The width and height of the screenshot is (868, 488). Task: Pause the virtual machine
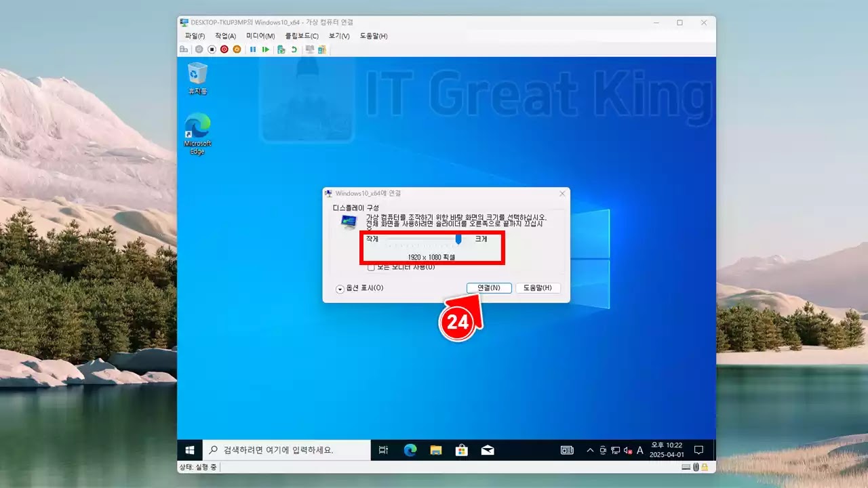[253, 49]
